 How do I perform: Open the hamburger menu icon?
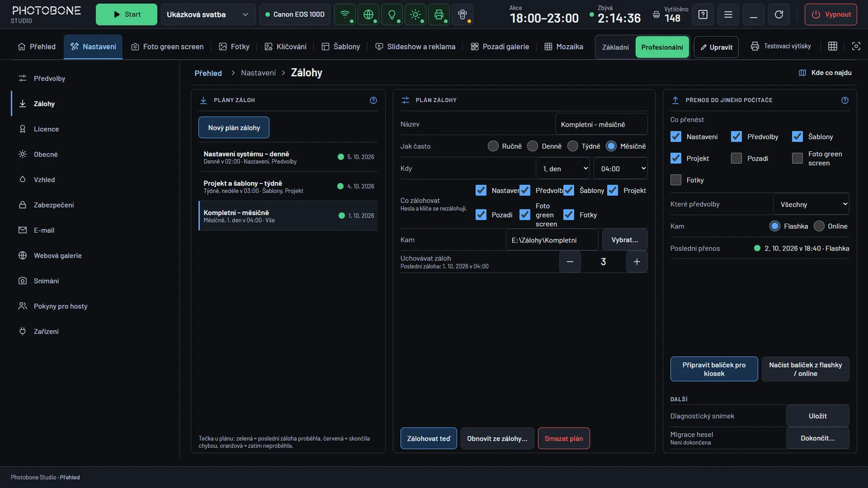[728, 15]
